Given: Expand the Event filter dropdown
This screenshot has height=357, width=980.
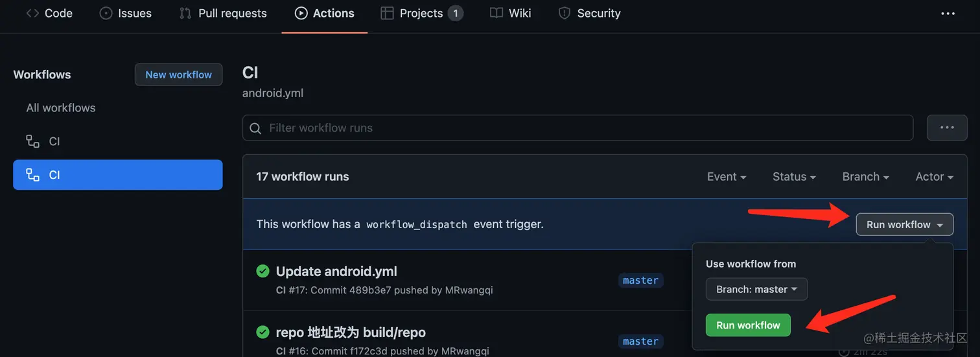Looking at the screenshot, I should [x=727, y=176].
